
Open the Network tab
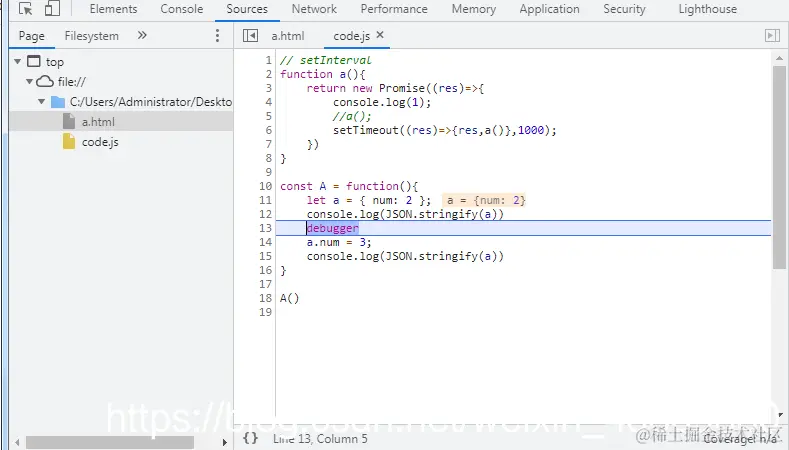tap(314, 9)
